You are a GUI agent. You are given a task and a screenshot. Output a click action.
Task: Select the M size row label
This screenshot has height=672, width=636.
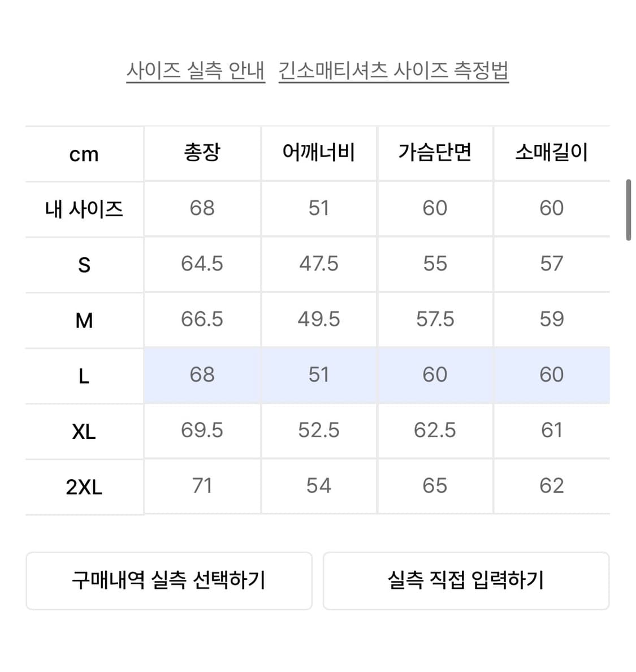pyautogui.click(x=84, y=320)
